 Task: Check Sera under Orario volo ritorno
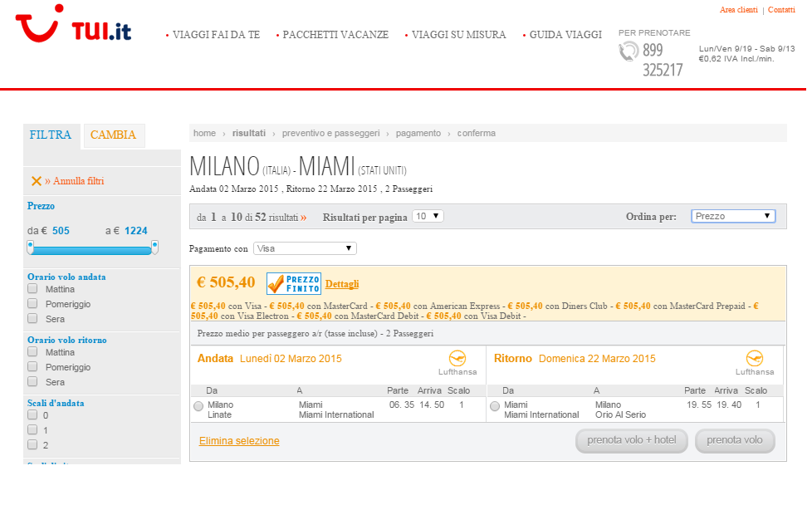point(32,382)
